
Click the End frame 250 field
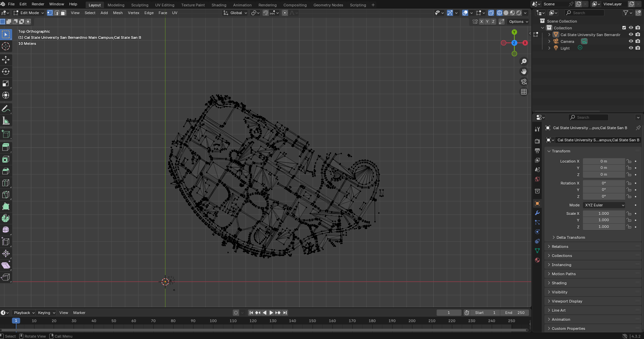coord(514,313)
